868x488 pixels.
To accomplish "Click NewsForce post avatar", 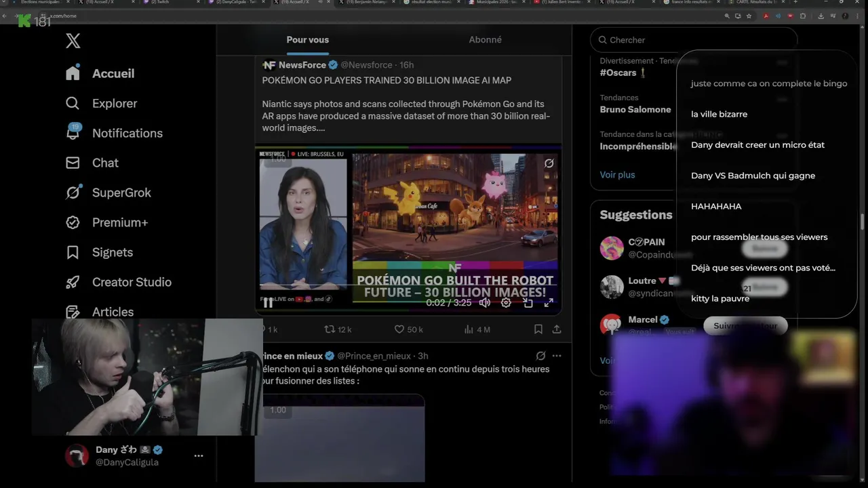I will pyautogui.click(x=269, y=65).
